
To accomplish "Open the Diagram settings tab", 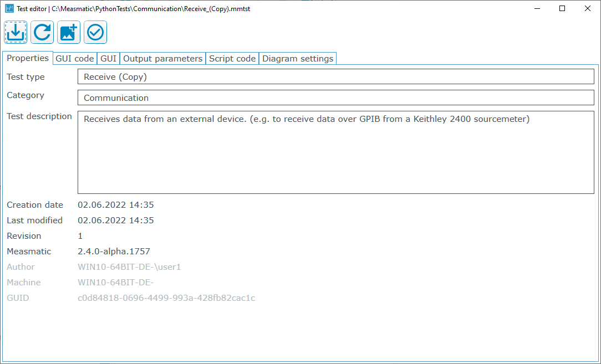I will point(298,59).
